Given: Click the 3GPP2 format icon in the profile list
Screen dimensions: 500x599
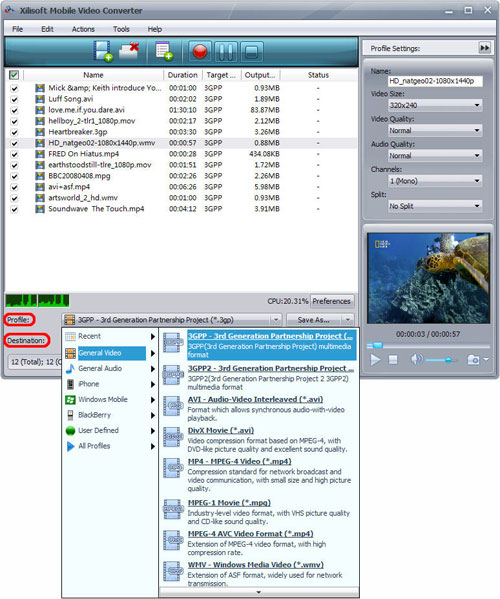Looking at the screenshot, I should (x=174, y=375).
